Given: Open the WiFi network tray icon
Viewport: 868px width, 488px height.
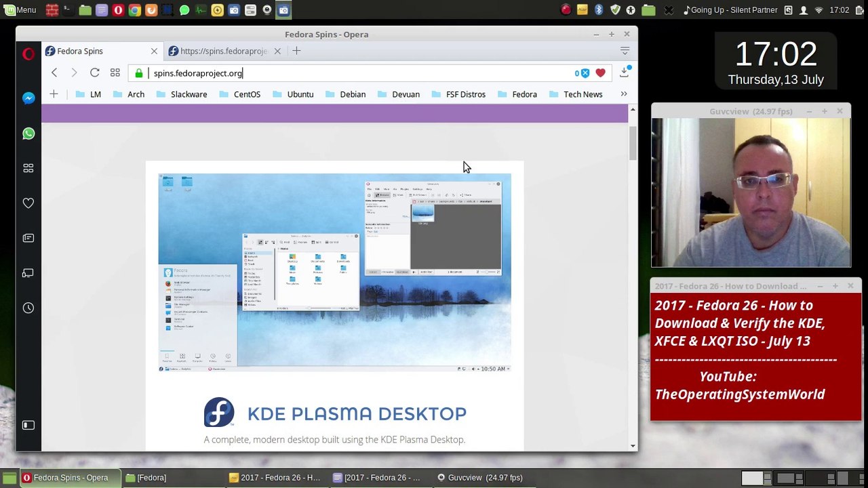Looking at the screenshot, I should [x=818, y=10].
